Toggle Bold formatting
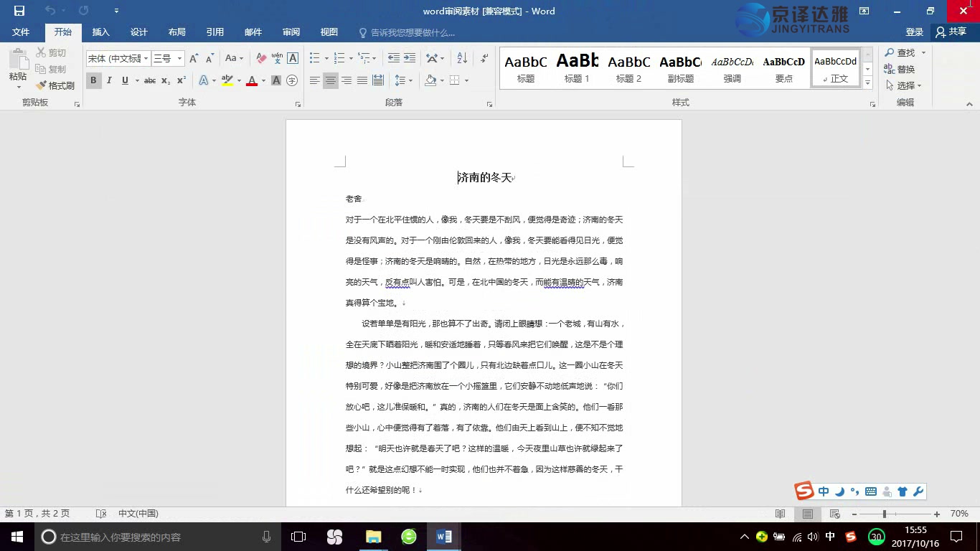 pyautogui.click(x=93, y=80)
